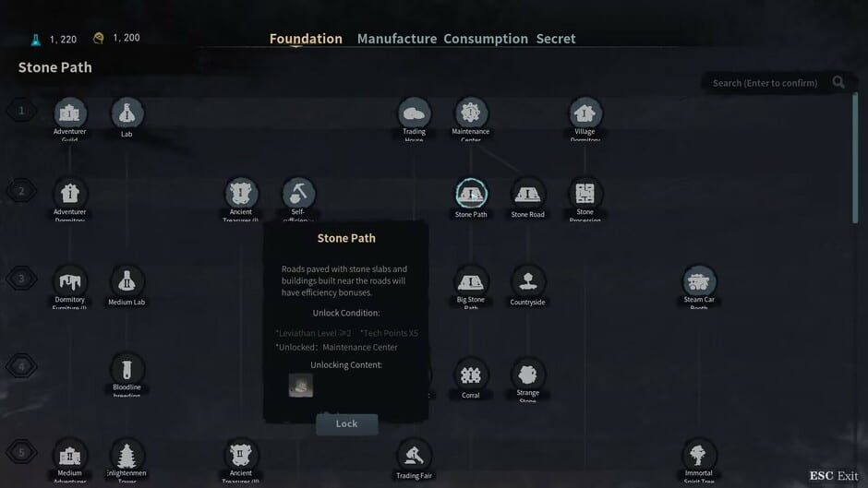Click the unlocking content thumbnail
868x488 pixels.
coord(301,385)
